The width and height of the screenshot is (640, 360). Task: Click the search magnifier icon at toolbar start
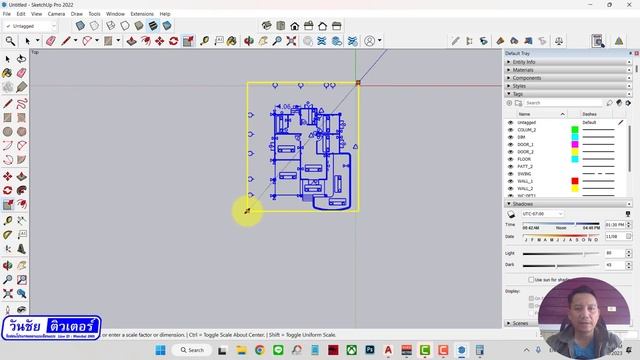(10, 41)
